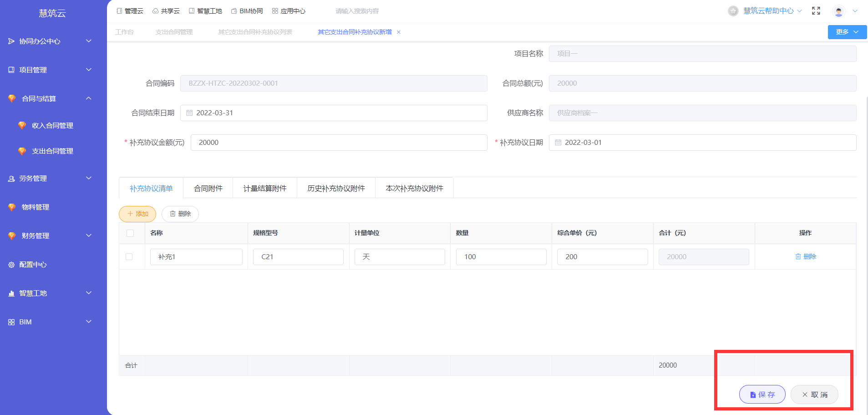
Task: Click the 合计 total value 20000
Action: [x=668, y=365]
